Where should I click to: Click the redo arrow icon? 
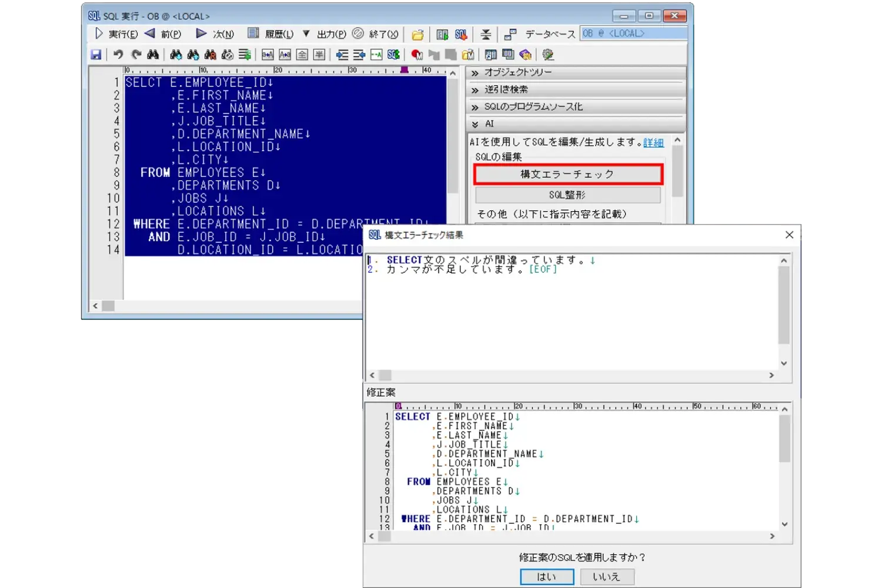click(x=136, y=55)
